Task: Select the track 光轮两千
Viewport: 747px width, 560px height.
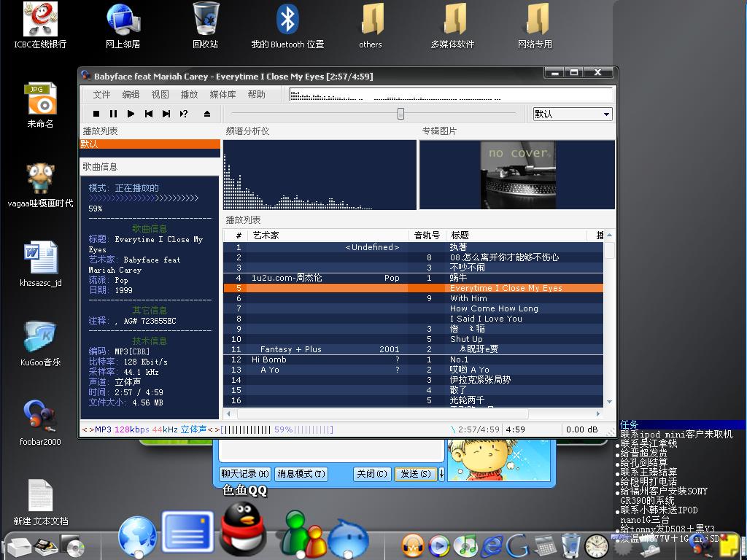Action: tap(413, 400)
